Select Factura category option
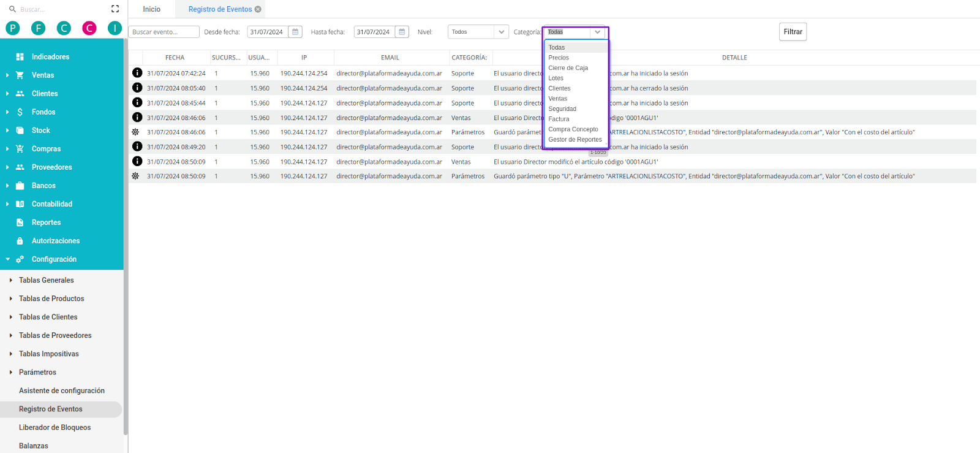This screenshot has height=453, width=980. click(576, 119)
